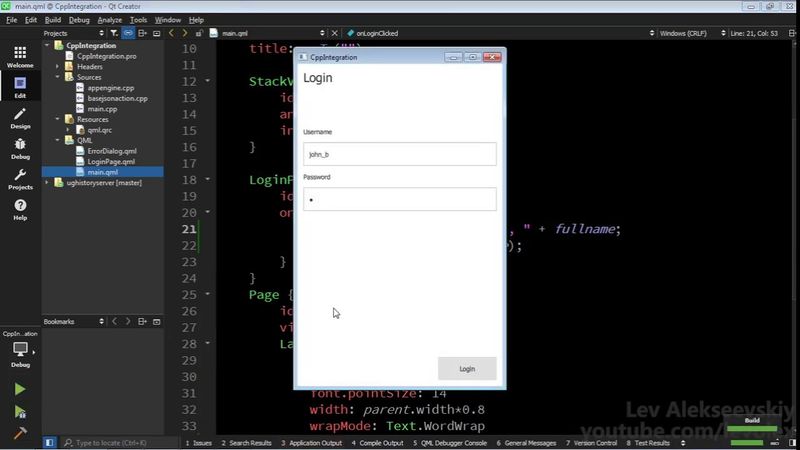Expand ughistoryserver [master] project

[47, 182]
